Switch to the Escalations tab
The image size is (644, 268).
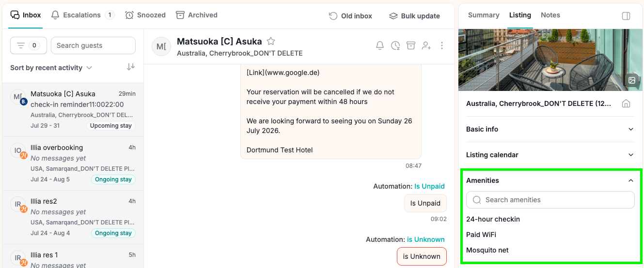pos(82,15)
